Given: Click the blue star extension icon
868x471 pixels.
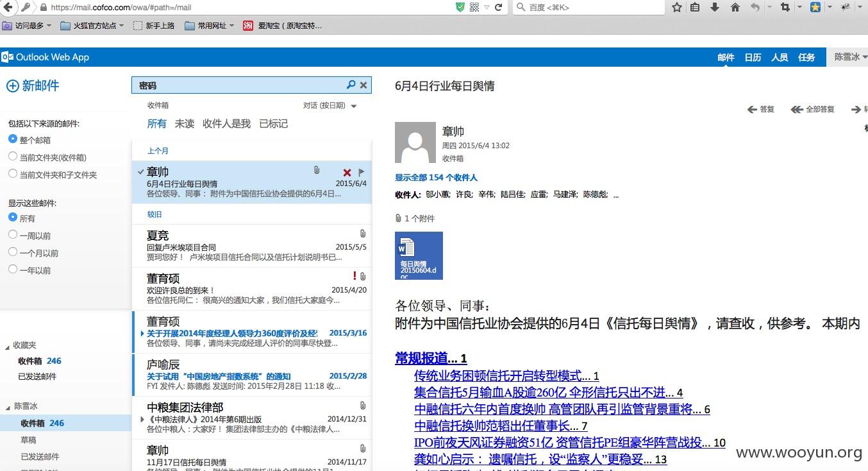Looking at the screenshot, I should [815, 7].
